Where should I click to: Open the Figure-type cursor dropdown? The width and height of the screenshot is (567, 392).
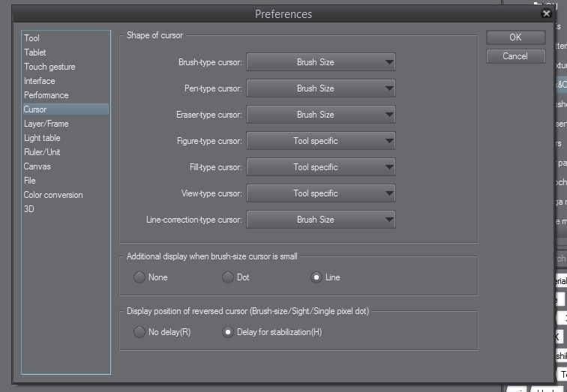point(320,141)
